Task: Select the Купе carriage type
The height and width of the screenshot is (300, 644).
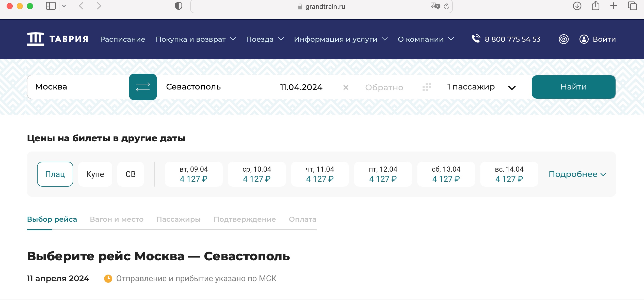Action: (95, 174)
